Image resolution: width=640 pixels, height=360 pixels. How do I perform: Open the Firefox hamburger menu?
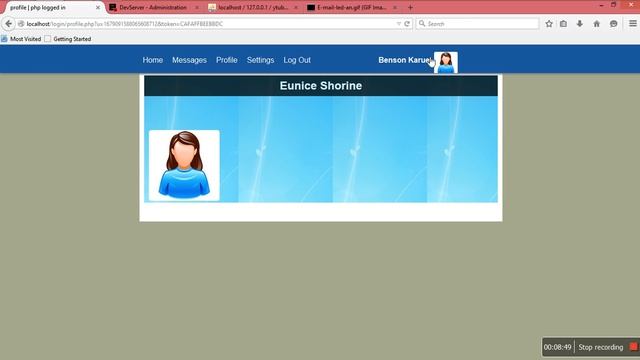tap(633, 24)
